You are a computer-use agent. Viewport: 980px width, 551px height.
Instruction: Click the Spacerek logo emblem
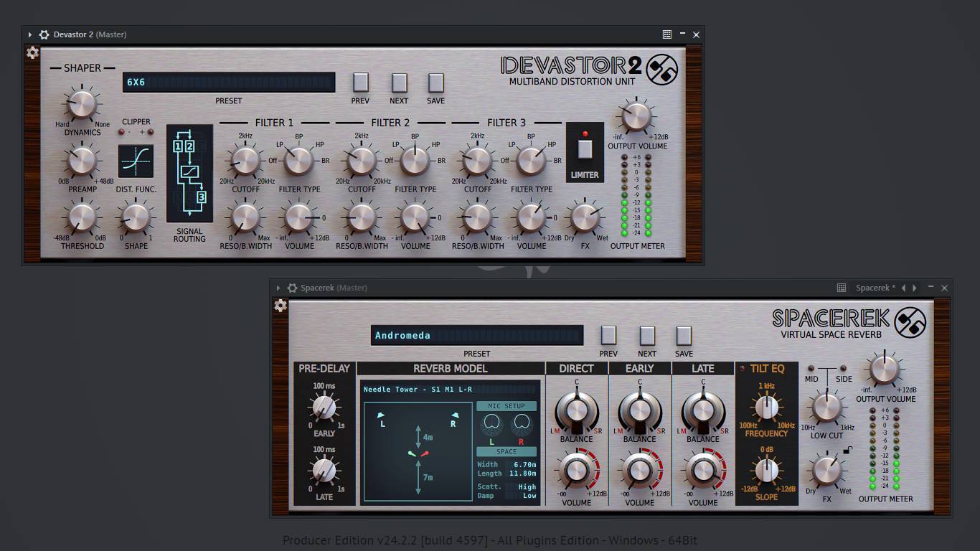[x=910, y=322]
